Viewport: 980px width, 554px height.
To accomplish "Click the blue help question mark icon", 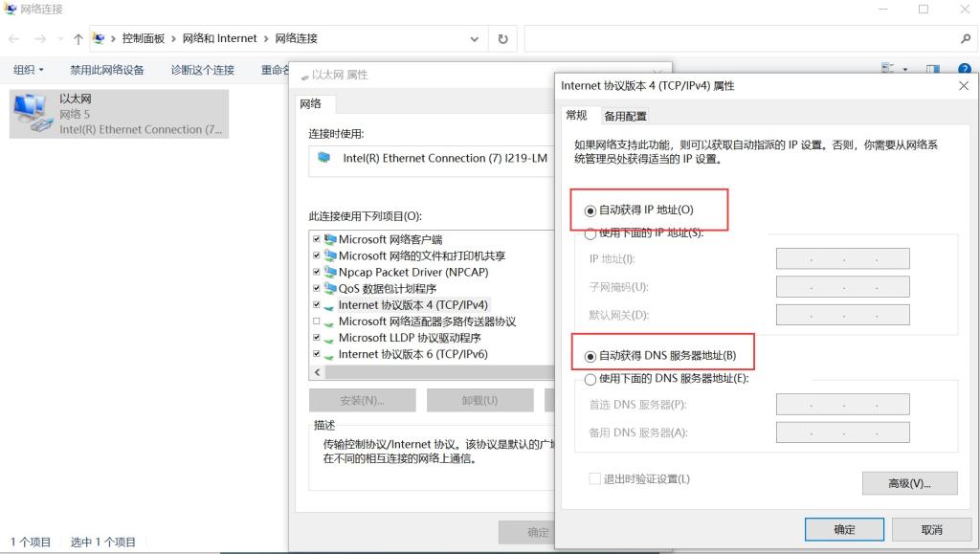I will coord(964,70).
